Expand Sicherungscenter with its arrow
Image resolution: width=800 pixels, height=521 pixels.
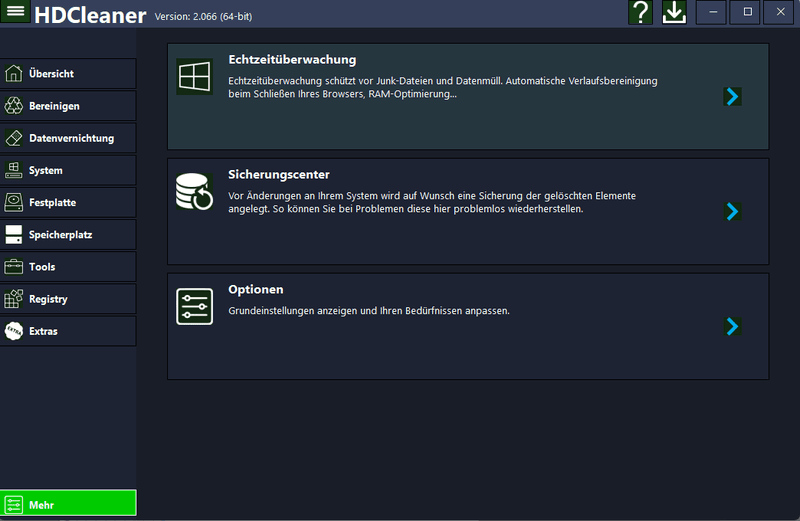click(x=732, y=211)
